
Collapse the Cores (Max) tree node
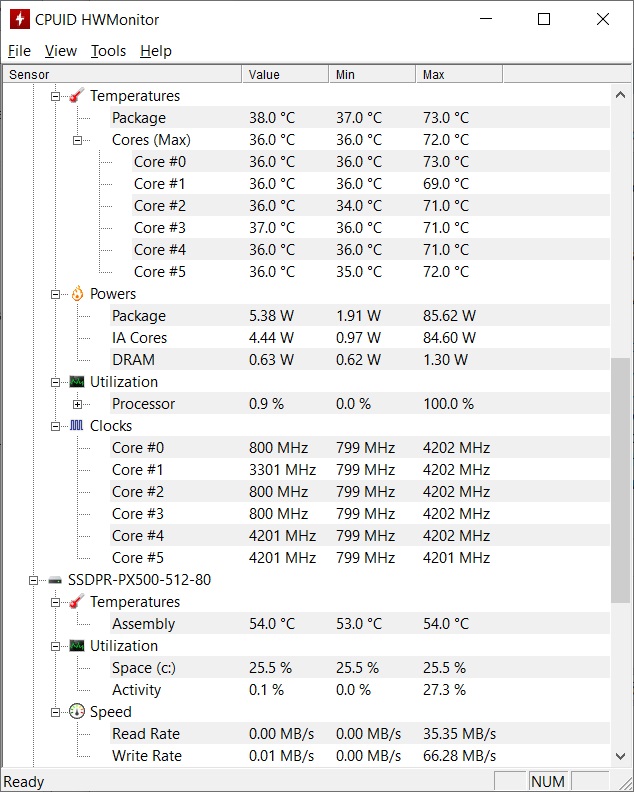point(77,140)
